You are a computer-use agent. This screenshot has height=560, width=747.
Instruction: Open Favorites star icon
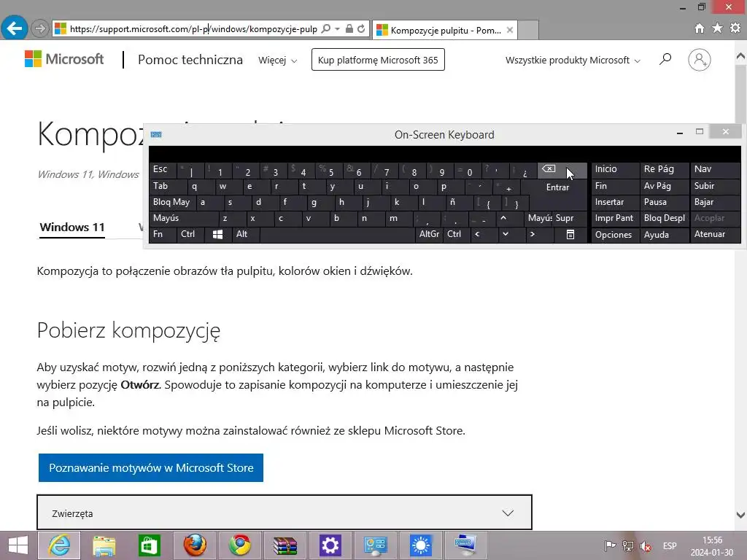[717, 28]
